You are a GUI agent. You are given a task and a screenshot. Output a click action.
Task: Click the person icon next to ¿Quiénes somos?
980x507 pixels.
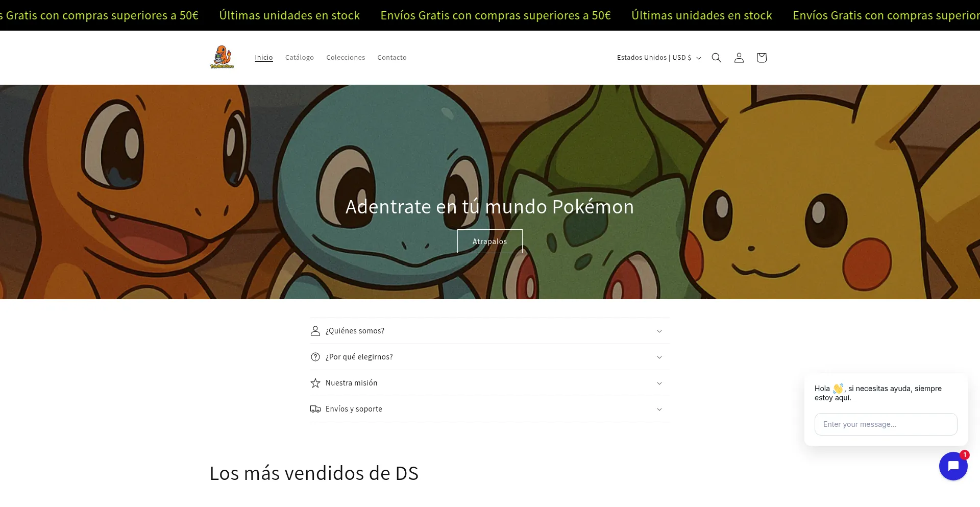coord(315,331)
